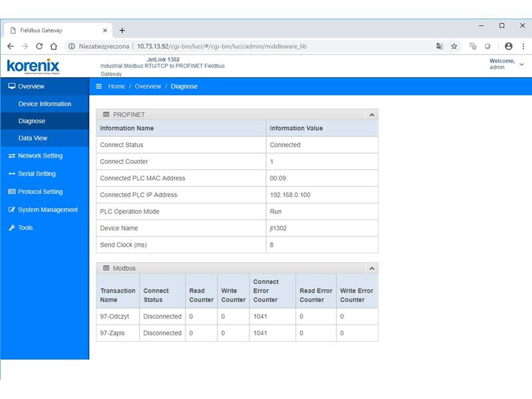The height and width of the screenshot is (399, 532).
Task: Reload the Fieldbus Gateway page
Action: (39, 46)
